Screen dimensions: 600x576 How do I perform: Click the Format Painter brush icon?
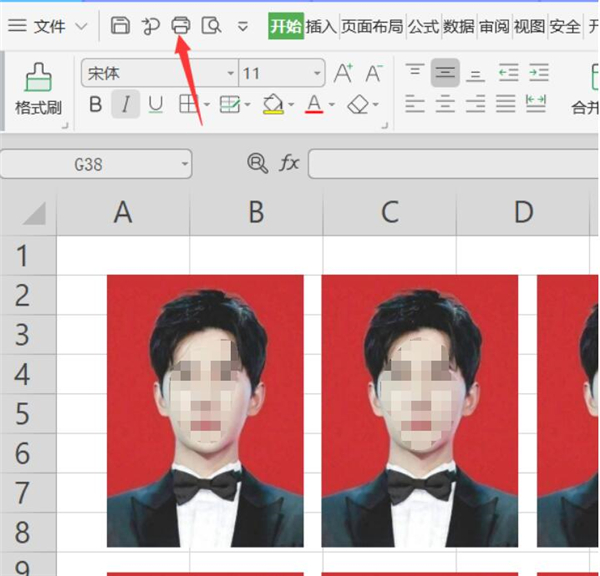pos(38,77)
